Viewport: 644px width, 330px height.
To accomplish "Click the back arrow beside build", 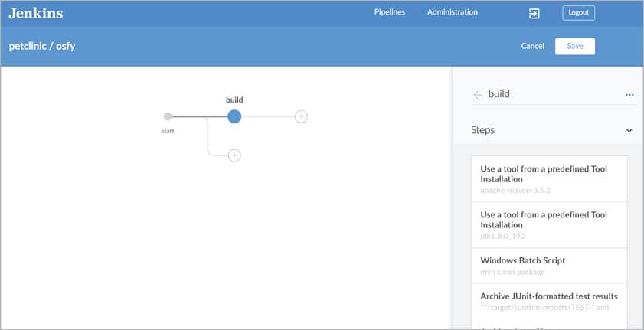I will [x=478, y=95].
